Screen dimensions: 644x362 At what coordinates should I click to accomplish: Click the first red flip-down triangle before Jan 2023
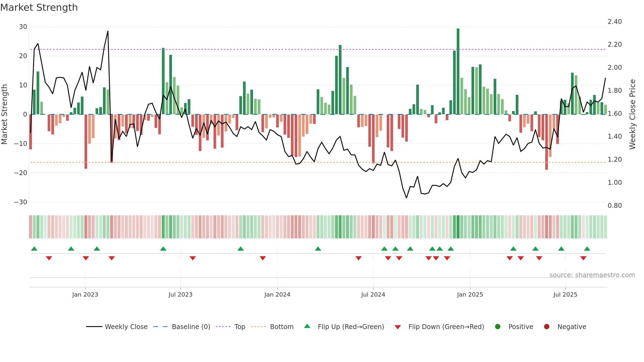49,258
